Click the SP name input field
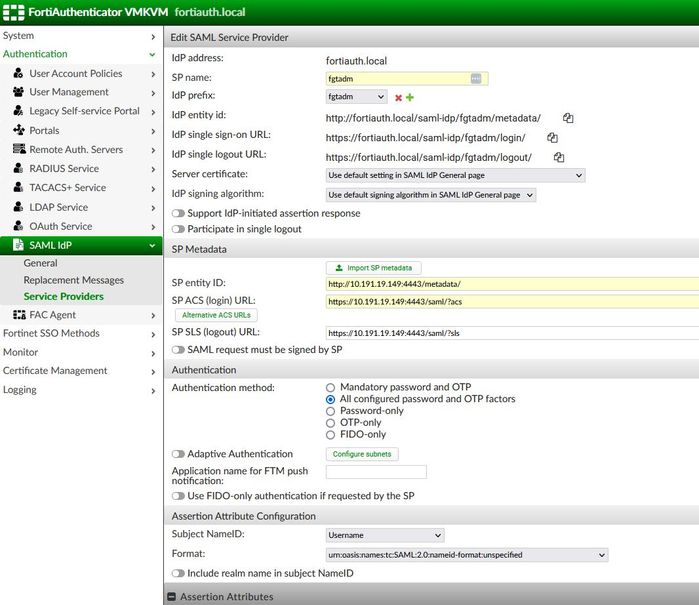699x605 pixels. point(407,79)
